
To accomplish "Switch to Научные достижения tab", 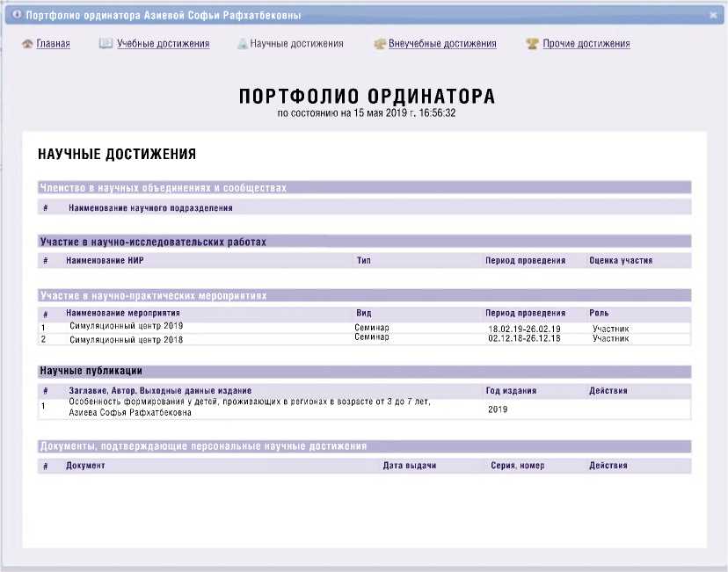I will 296,44.
